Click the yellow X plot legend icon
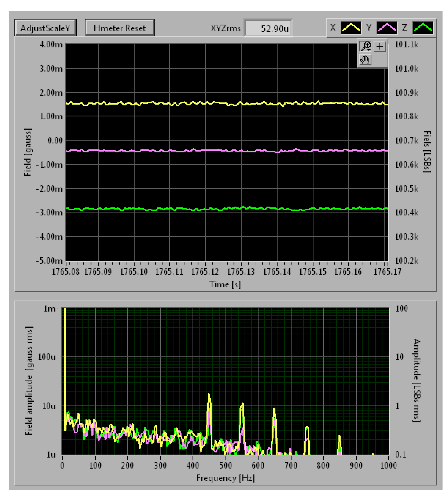The width and height of the screenshot is (448, 498). 351,28
